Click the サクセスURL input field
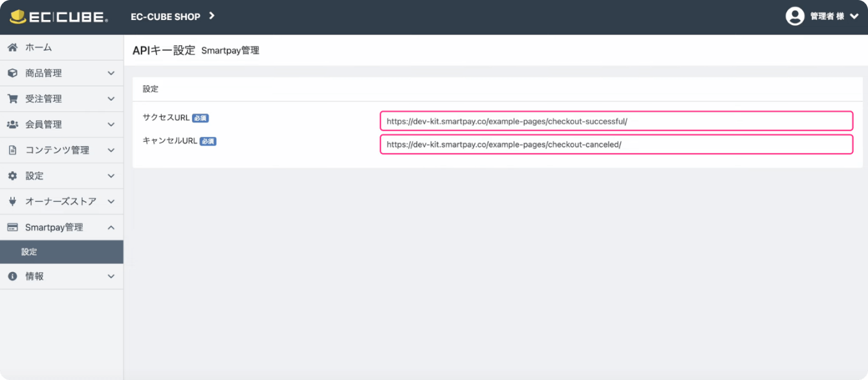This screenshot has width=868, height=380. pos(616,121)
